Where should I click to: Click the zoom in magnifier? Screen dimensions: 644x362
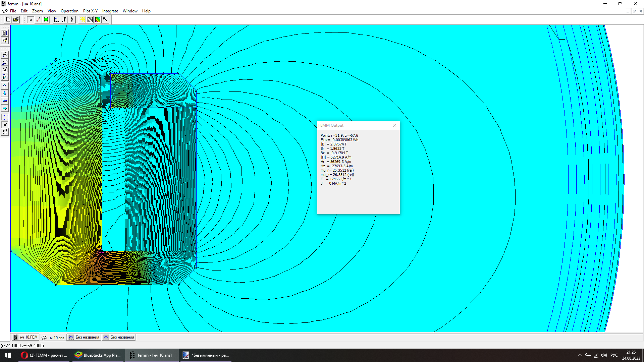click(5, 55)
